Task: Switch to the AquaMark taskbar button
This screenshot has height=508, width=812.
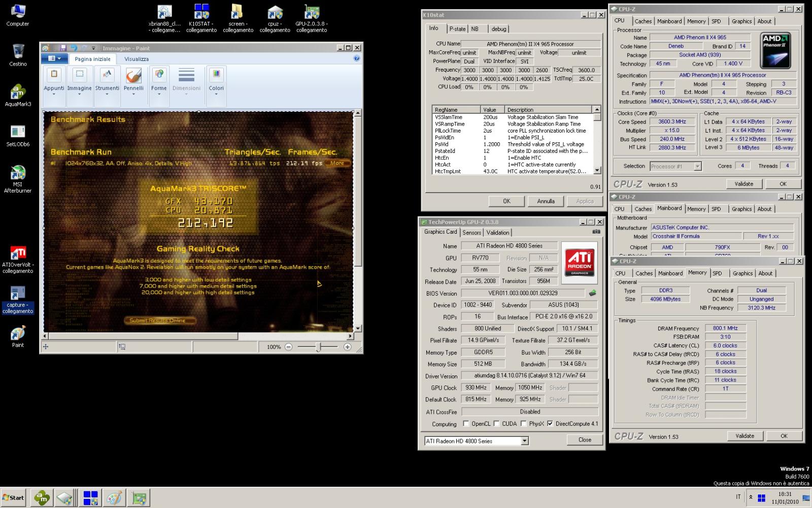Action: pos(42,498)
